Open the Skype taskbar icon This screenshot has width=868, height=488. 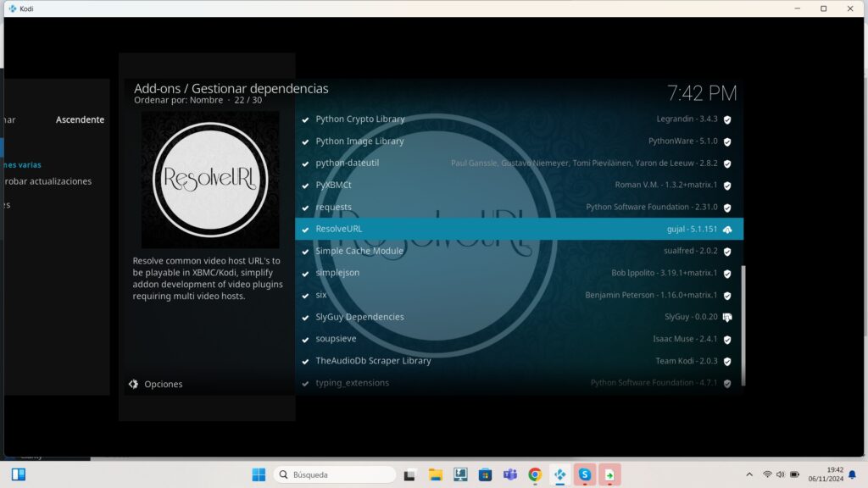pyautogui.click(x=585, y=474)
